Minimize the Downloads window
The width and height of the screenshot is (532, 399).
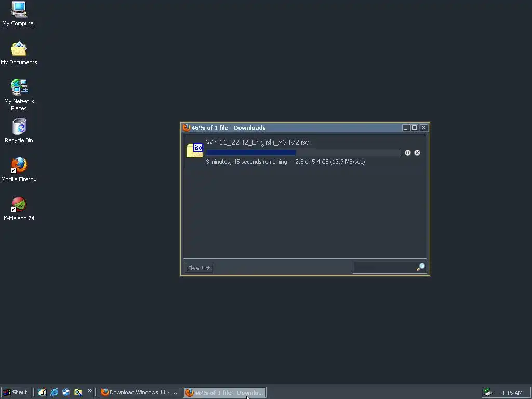tap(405, 128)
